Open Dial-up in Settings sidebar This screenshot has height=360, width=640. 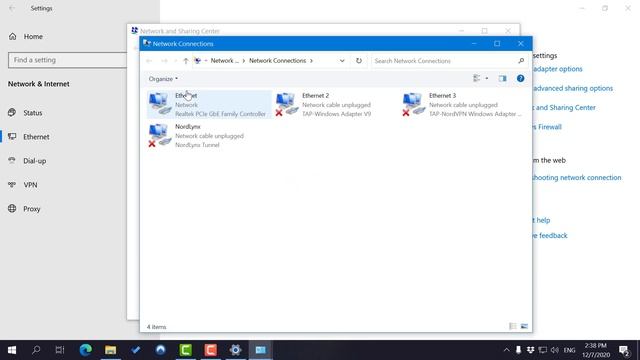[x=35, y=161]
